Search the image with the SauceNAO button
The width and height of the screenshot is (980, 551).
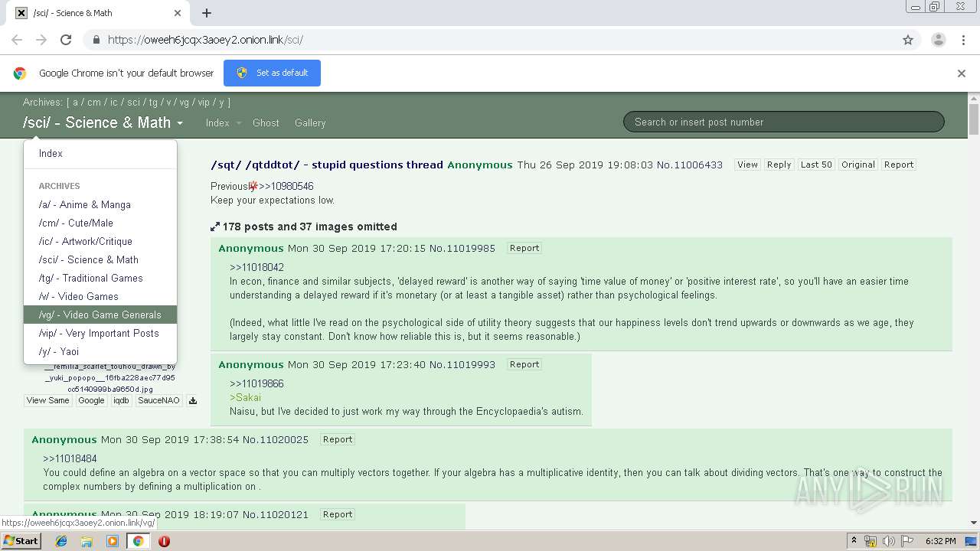click(x=158, y=400)
